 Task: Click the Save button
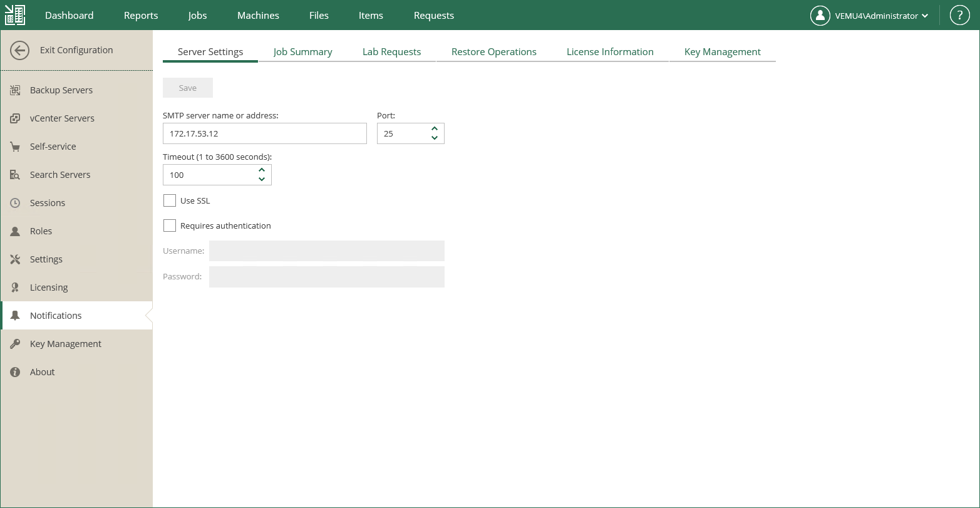(x=188, y=88)
